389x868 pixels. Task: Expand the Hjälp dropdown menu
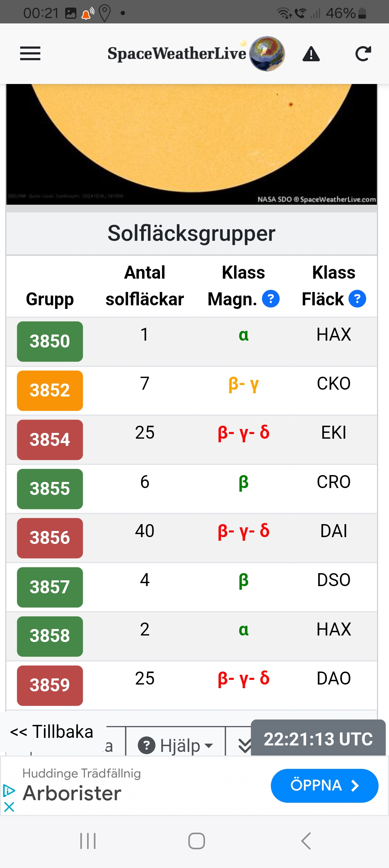(176, 745)
